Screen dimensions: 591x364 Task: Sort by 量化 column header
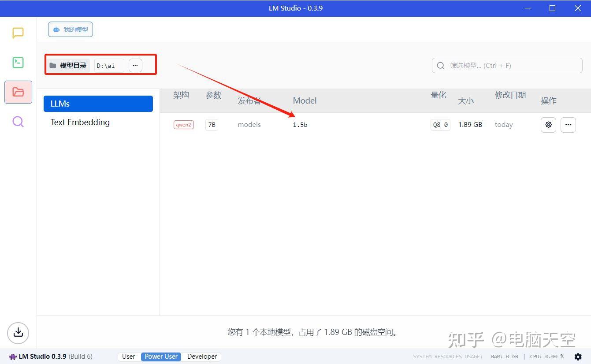[439, 95]
